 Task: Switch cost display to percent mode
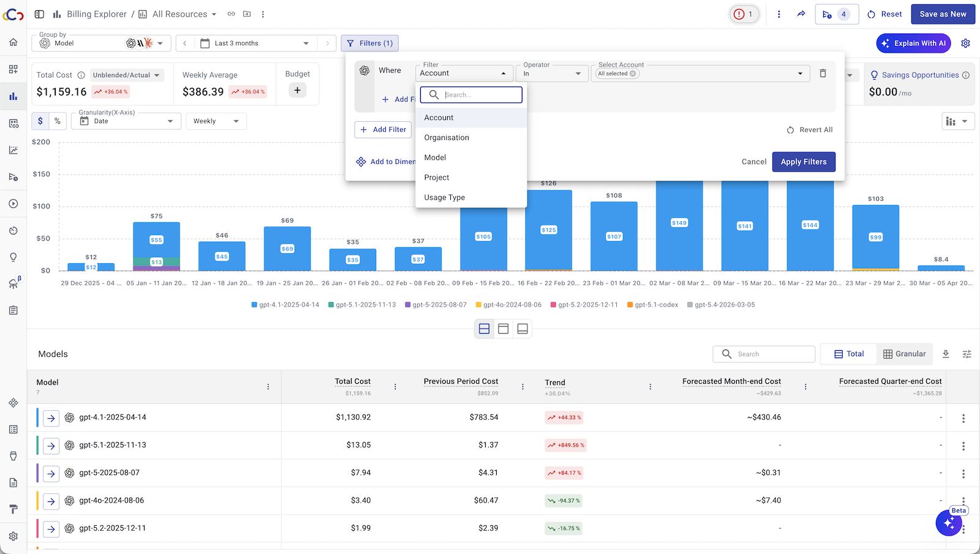tap(58, 121)
